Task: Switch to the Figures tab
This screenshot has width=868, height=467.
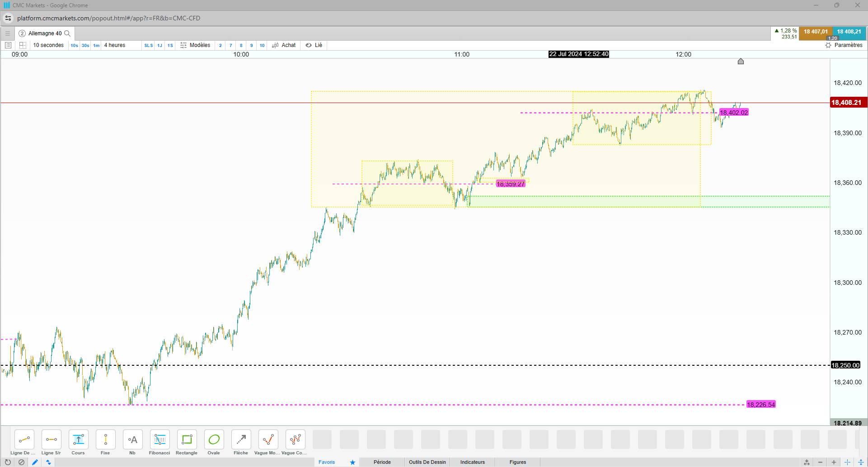Action: coord(518,462)
